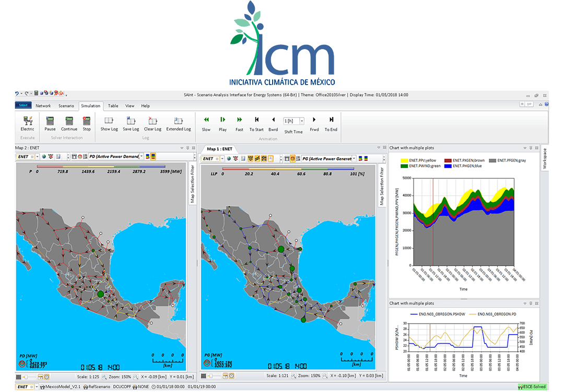Click the Continue solver button
Viewport: 564px width, 392px height.
69,122
